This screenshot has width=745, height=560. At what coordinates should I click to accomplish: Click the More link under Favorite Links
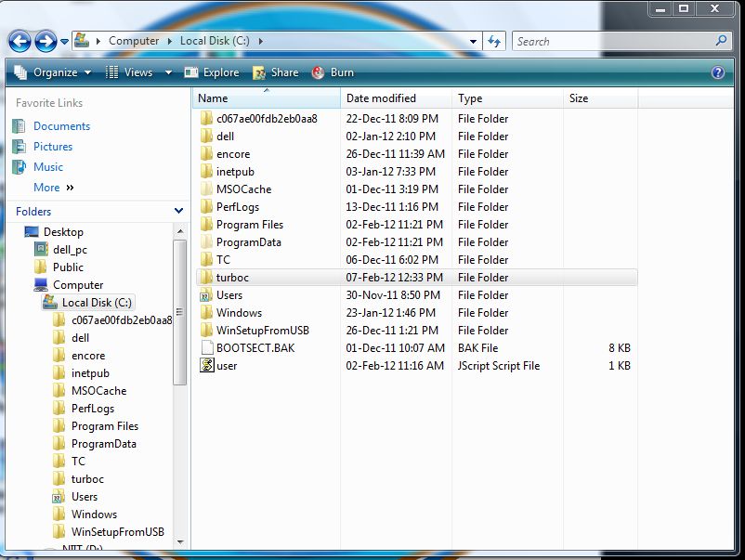pos(46,187)
